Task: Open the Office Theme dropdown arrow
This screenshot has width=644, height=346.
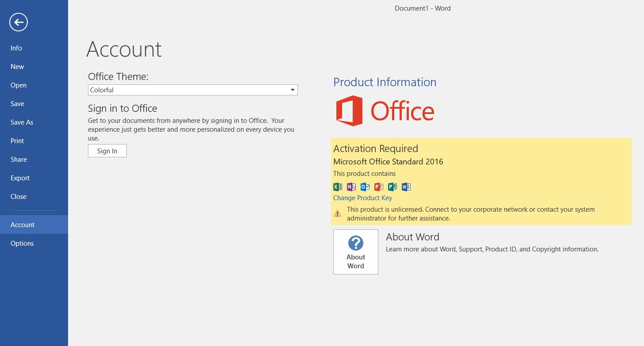Action: click(x=292, y=90)
